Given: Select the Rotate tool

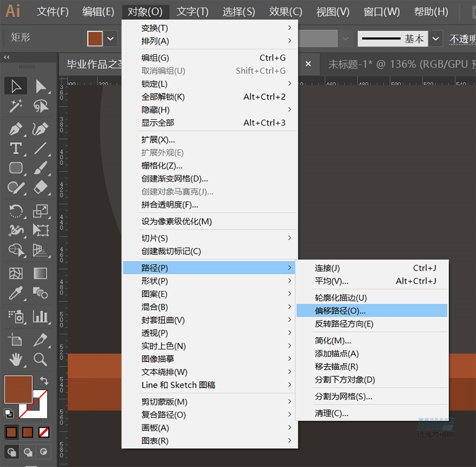Looking at the screenshot, I should tap(16, 211).
